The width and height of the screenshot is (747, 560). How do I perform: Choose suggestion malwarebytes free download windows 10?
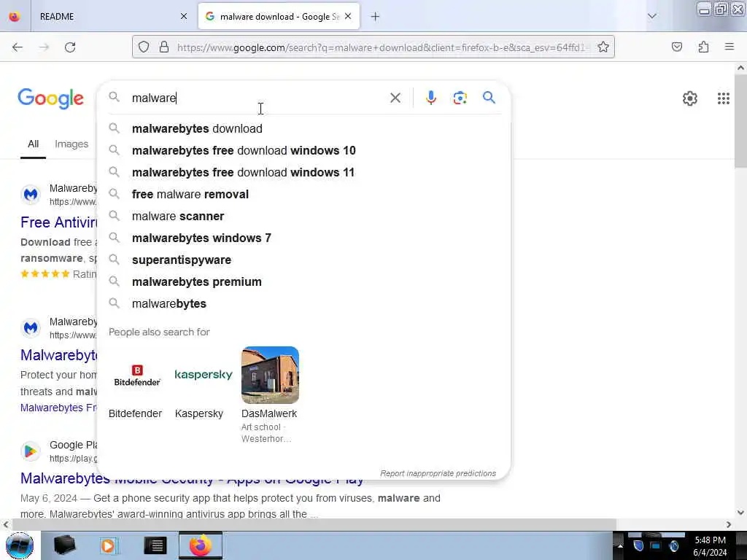(304, 150)
